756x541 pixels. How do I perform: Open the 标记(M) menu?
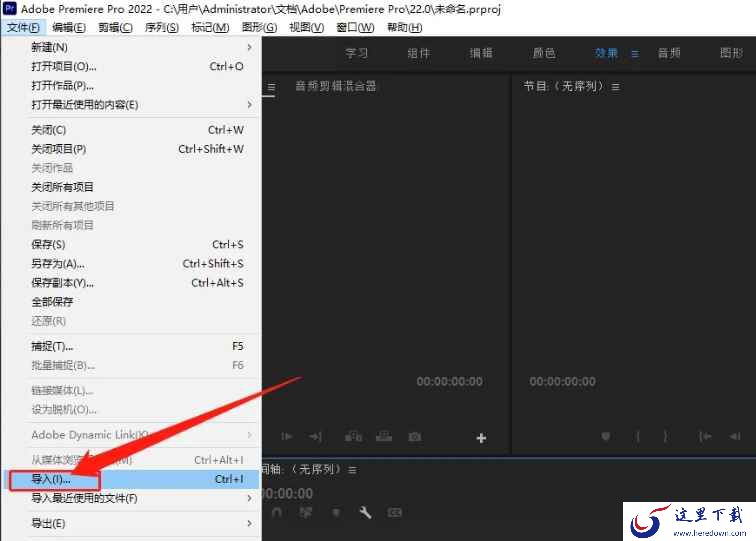[x=210, y=27]
